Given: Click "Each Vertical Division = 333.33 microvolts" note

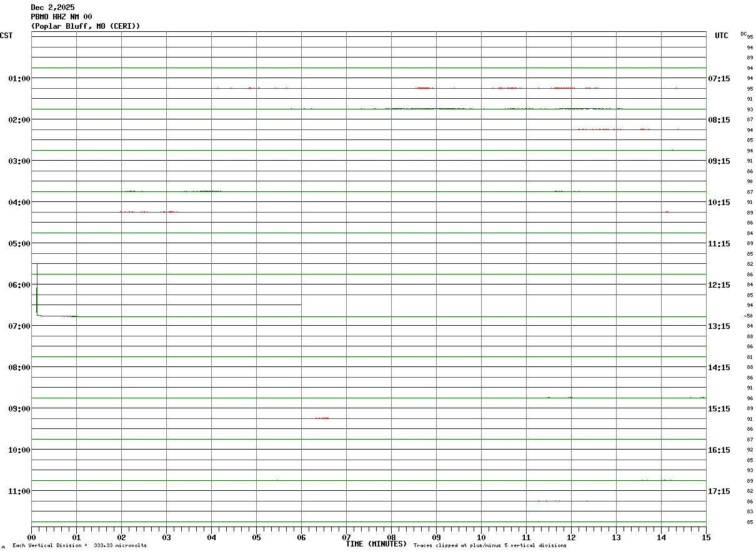Looking at the screenshot, I should tap(79, 546).
